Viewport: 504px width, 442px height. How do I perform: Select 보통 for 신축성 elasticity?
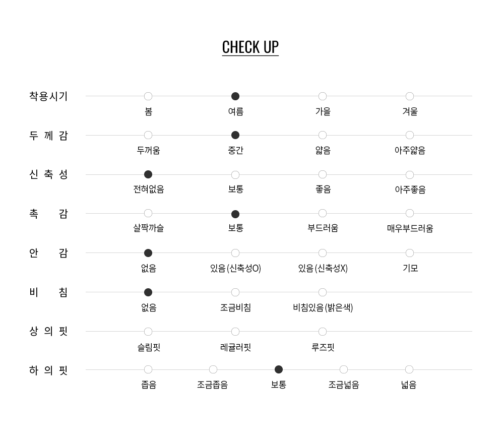[x=235, y=175]
